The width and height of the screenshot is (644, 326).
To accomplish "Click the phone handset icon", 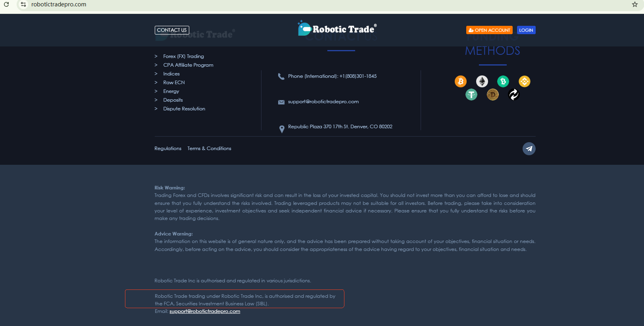I will click(281, 77).
